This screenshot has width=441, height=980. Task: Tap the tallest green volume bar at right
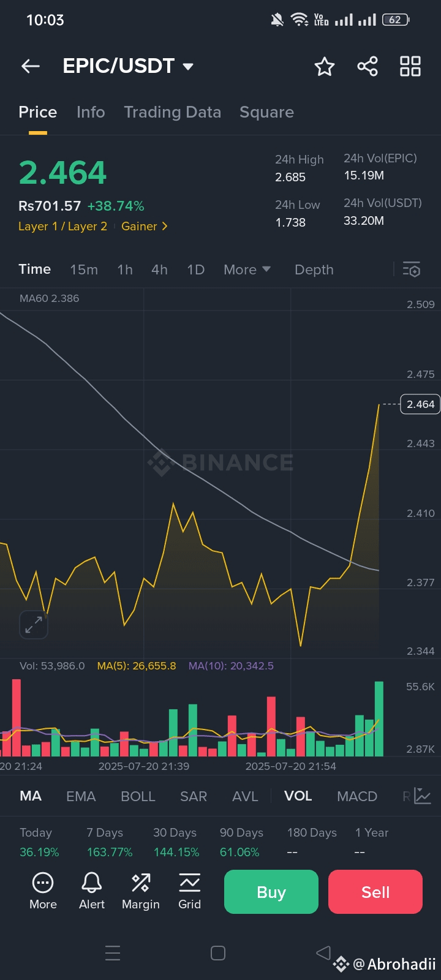coord(379,718)
